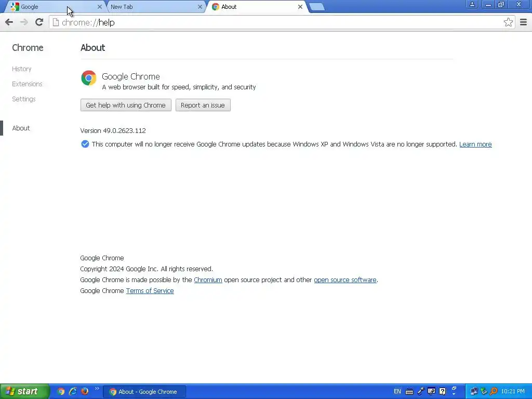
Task: Go back using the back arrow
Action: pos(9,22)
